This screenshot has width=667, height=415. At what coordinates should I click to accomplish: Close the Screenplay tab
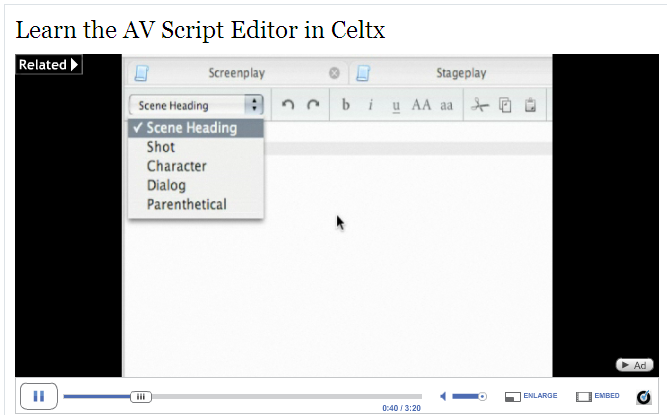334,73
